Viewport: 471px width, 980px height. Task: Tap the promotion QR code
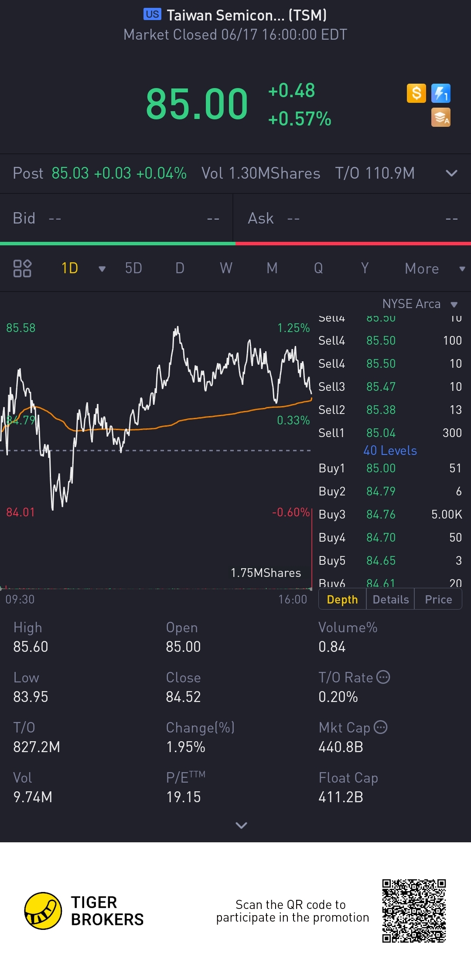[x=414, y=911]
